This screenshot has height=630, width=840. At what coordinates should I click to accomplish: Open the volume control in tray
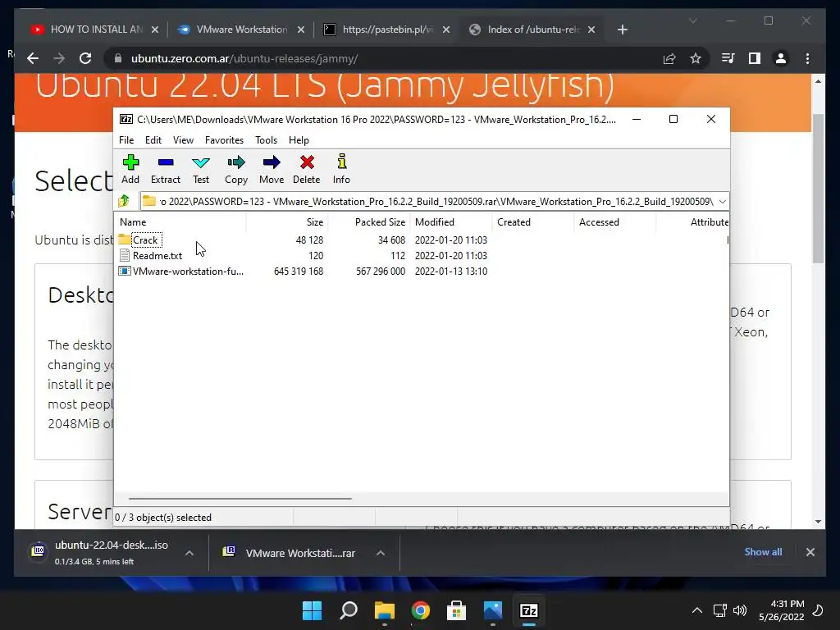click(740, 610)
